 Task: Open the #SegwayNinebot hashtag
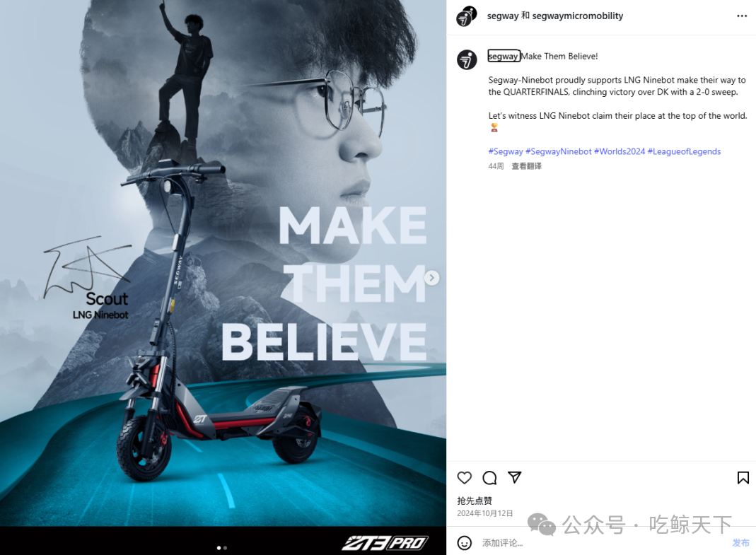(x=558, y=151)
